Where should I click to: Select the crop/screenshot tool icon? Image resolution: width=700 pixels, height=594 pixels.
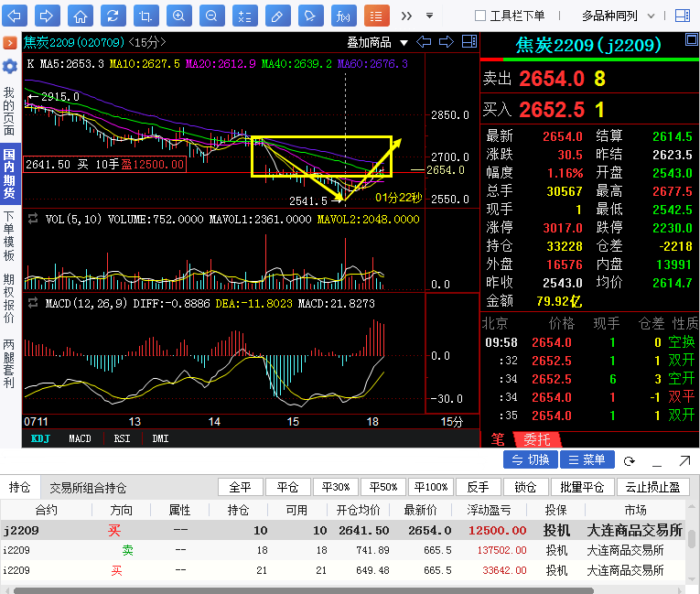coord(145,16)
